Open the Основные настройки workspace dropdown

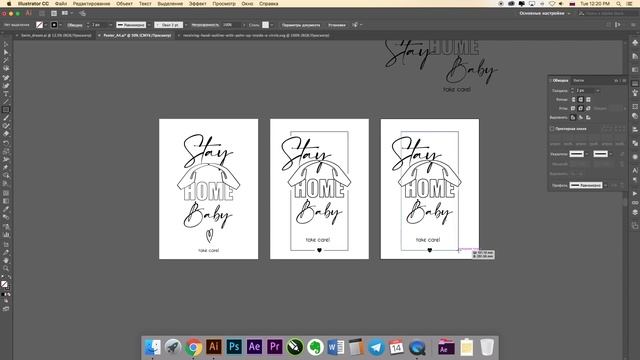(544, 13)
